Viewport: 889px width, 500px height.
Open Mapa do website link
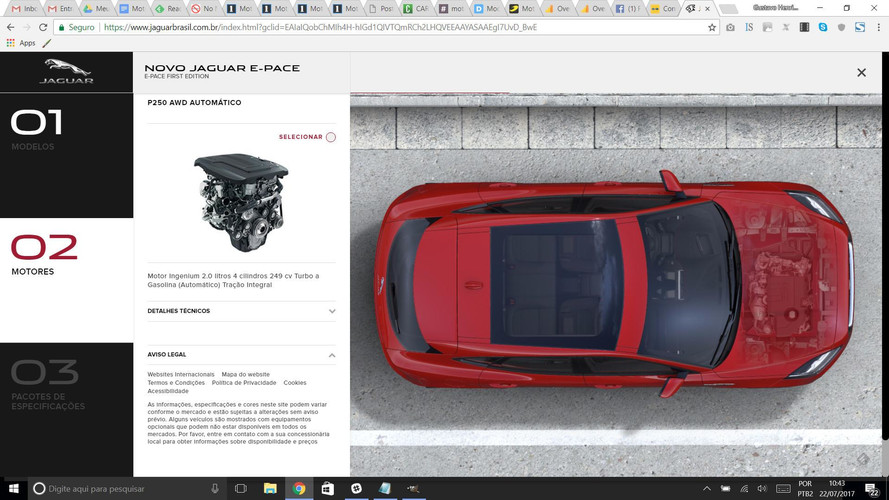245,374
